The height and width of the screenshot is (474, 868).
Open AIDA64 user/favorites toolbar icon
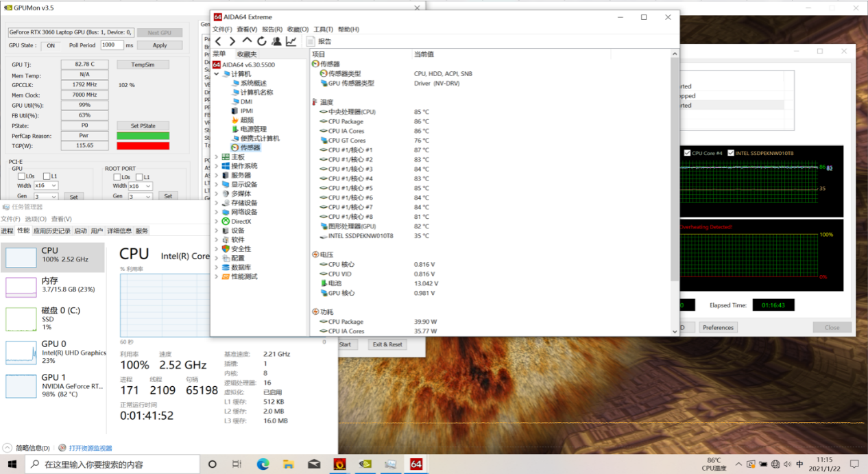[276, 41]
